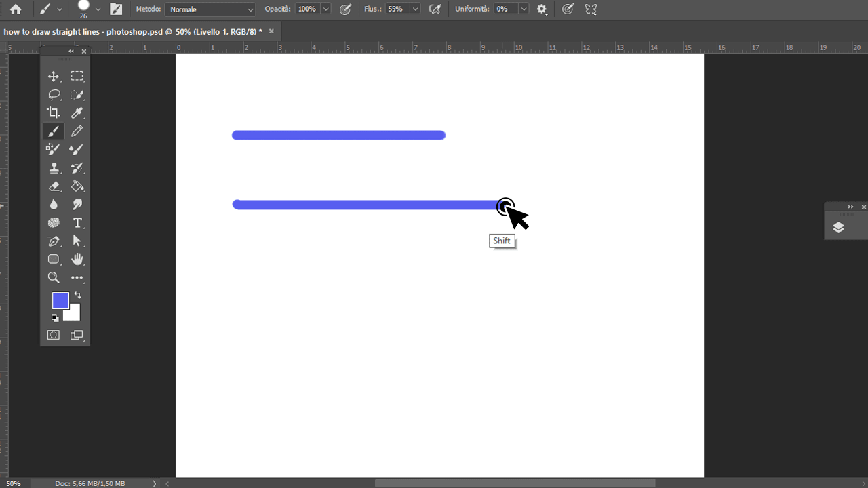
Task: Select the Crop tool
Action: click(x=54, y=113)
